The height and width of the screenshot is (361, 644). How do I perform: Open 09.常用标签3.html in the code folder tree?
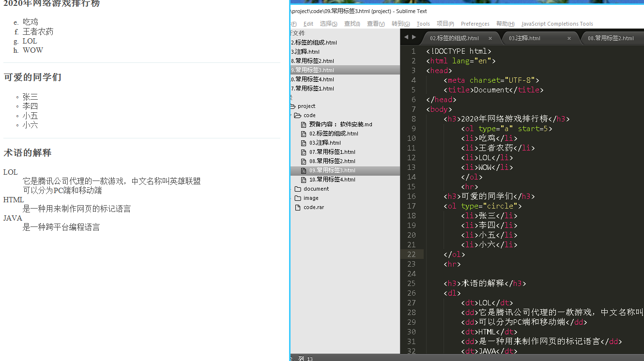point(332,170)
